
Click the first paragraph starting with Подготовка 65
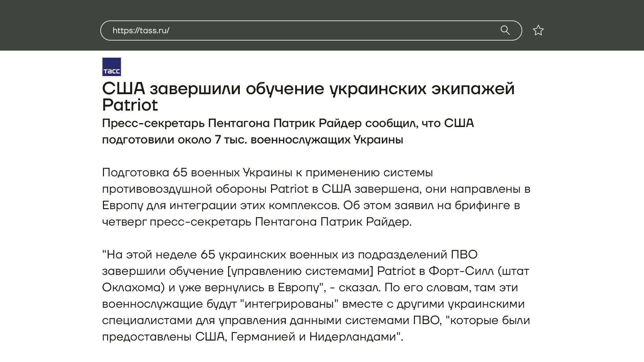click(x=267, y=173)
